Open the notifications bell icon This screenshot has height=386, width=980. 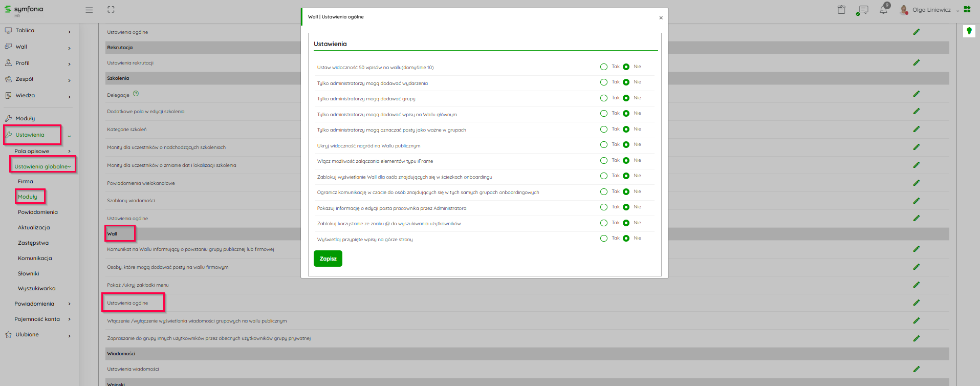pyautogui.click(x=883, y=10)
